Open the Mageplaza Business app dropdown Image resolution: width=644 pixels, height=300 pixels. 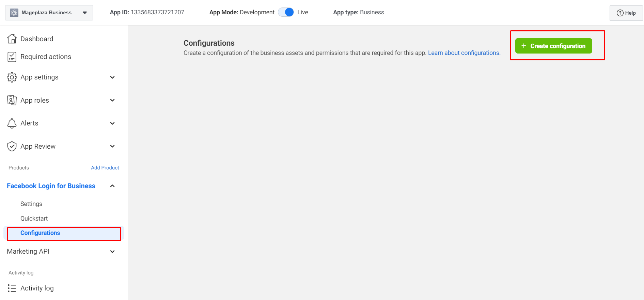(x=85, y=13)
